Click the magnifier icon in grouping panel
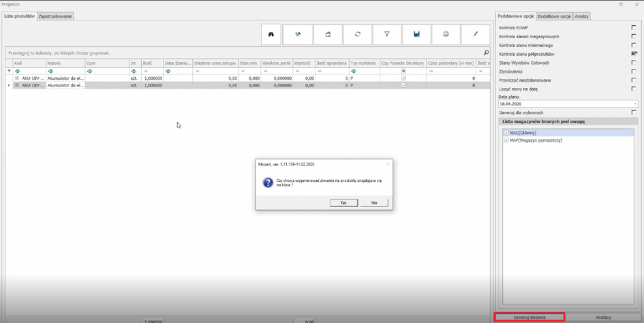The width and height of the screenshot is (644, 323). [486, 52]
